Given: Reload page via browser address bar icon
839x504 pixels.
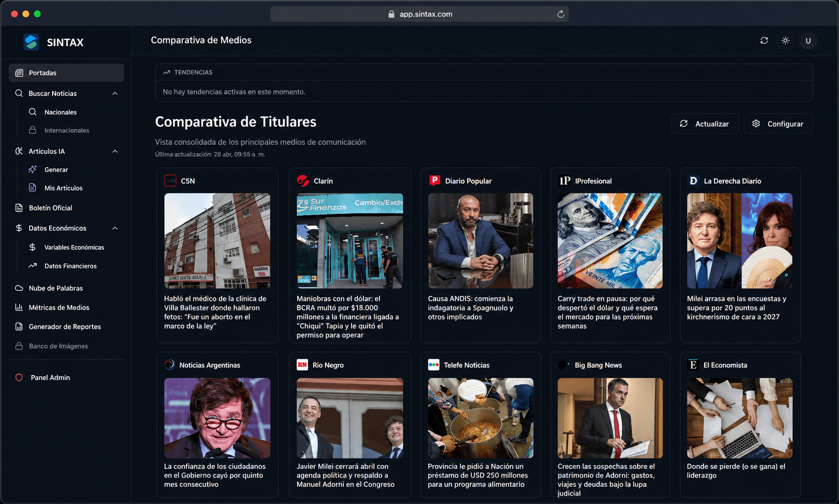Looking at the screenshot, I should (561, 14).
